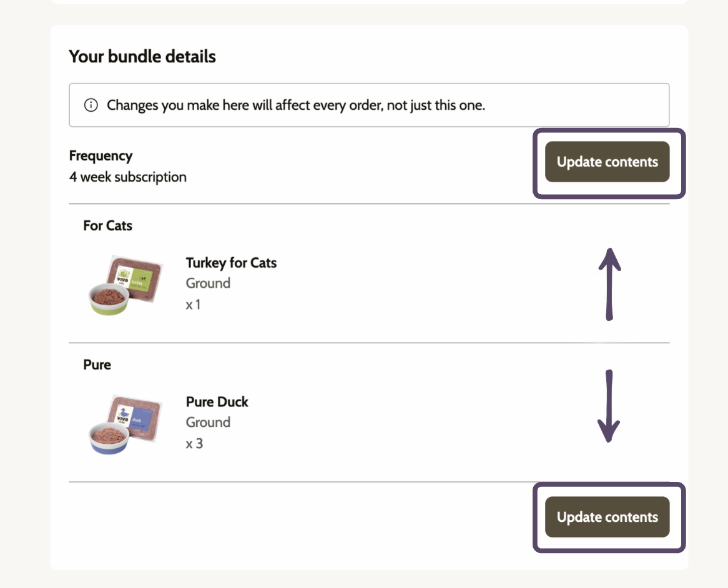Click the Ground label under Turkey for Cats
The image size is (728, 588).
[x=208, y=283]
